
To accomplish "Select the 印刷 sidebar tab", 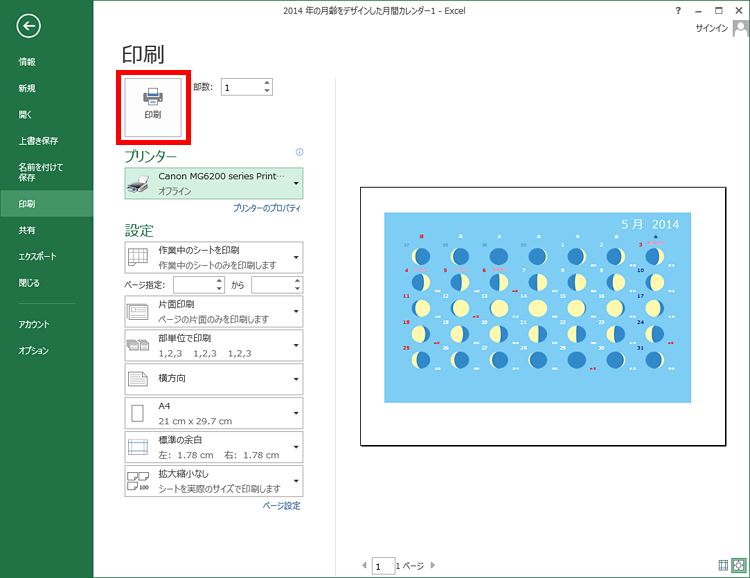I will point(46,204).
